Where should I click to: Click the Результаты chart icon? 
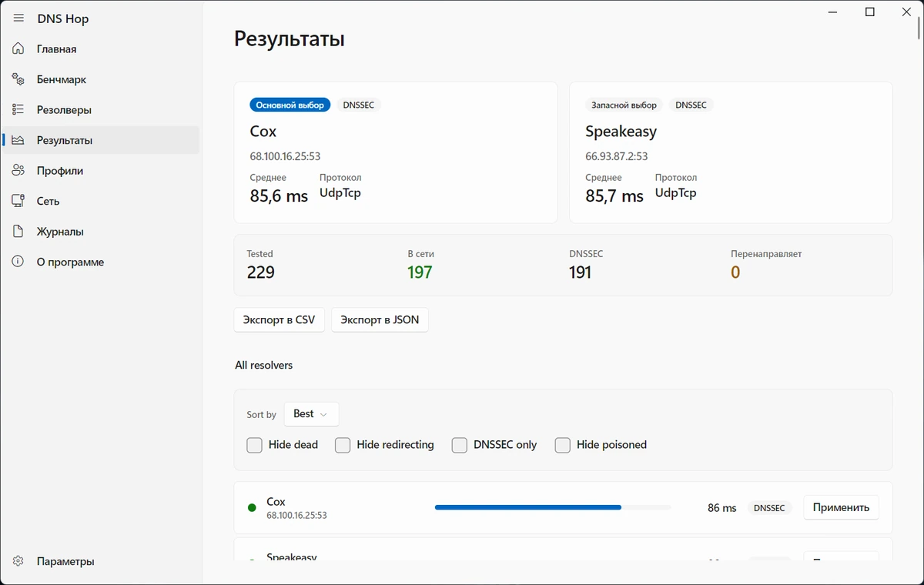click(x=18, y=140)
